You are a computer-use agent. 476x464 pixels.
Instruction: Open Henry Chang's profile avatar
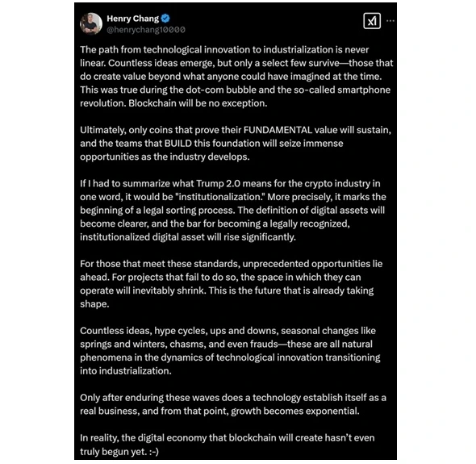(x=91, y=23)
